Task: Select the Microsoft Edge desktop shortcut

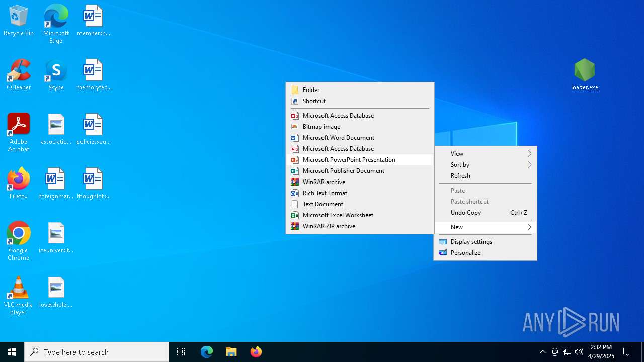Action: point(56,24)
